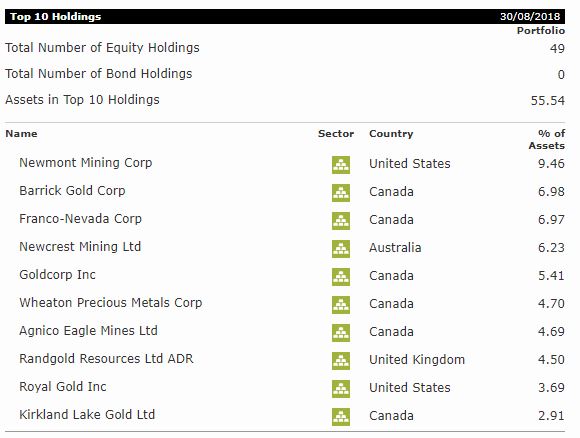Click the % of Assets column header
580x438 pixels.
[x=547, y=139]
